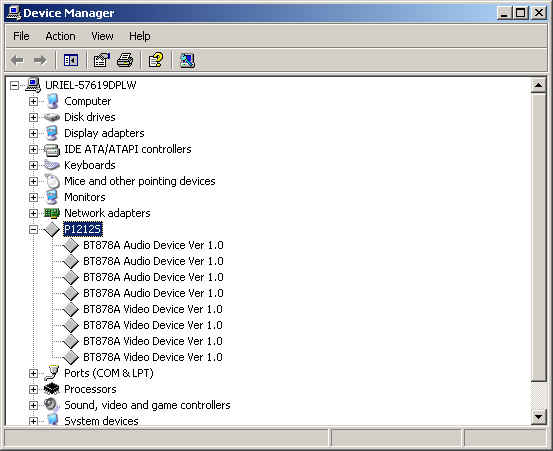Click the Mice and pointing devices icon
553x451 pixels.
click(53, 181)
